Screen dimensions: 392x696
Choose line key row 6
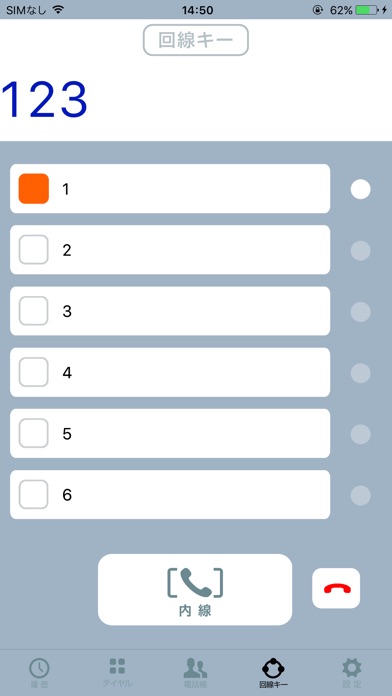[x=170, y=494]
